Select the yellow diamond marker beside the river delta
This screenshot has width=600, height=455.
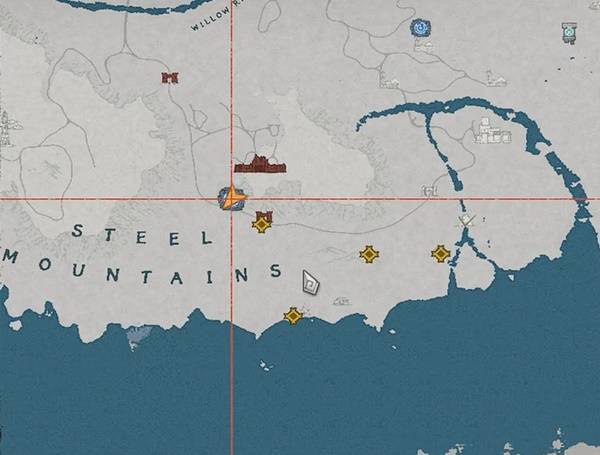[x=441, y=254]
